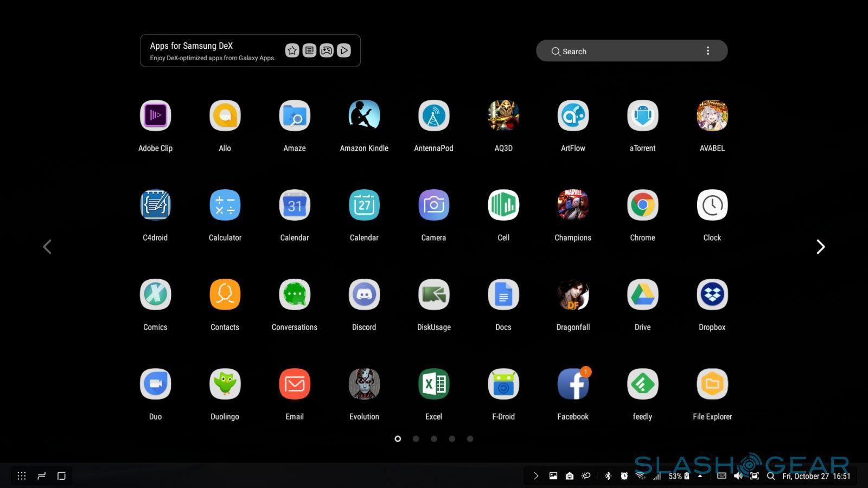The height and width of the screenshot is (488, 868).
Task: Jump to the last app page dot
Action: (470, 439)
